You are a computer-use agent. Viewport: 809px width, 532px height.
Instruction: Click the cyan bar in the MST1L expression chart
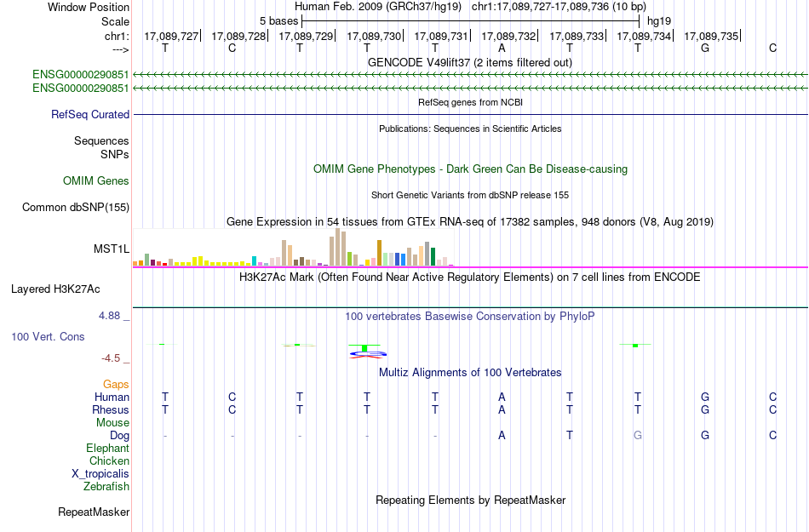click(x=254, y=260)
